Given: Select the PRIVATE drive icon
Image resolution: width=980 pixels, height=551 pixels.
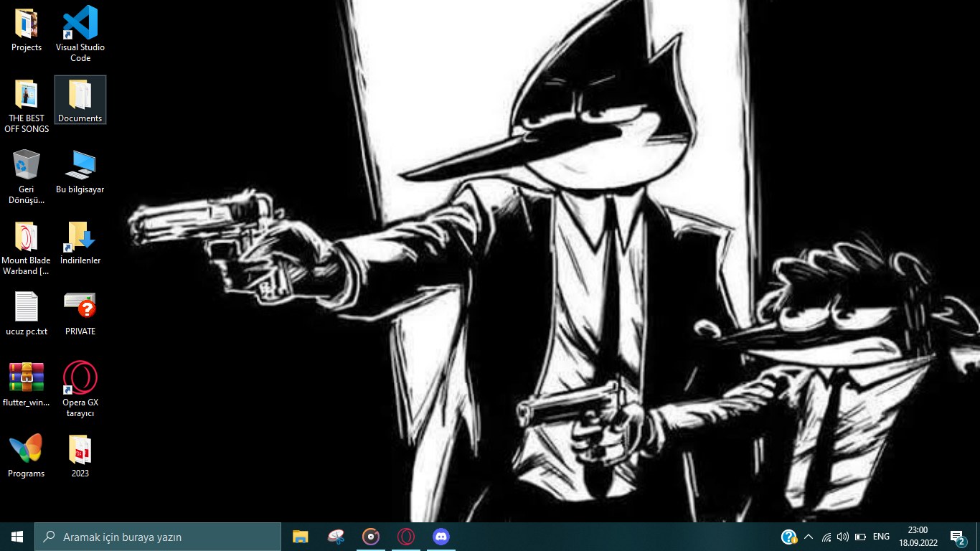Looking at the screenshot, I should click(x=80, y=314).
